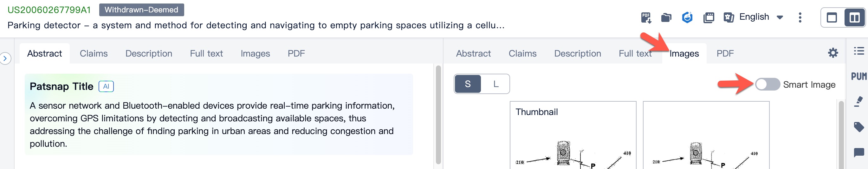The height and width of the screenshot is (169, 868).
Task: Click the tag icon in right sidebar
Action: 858,127
